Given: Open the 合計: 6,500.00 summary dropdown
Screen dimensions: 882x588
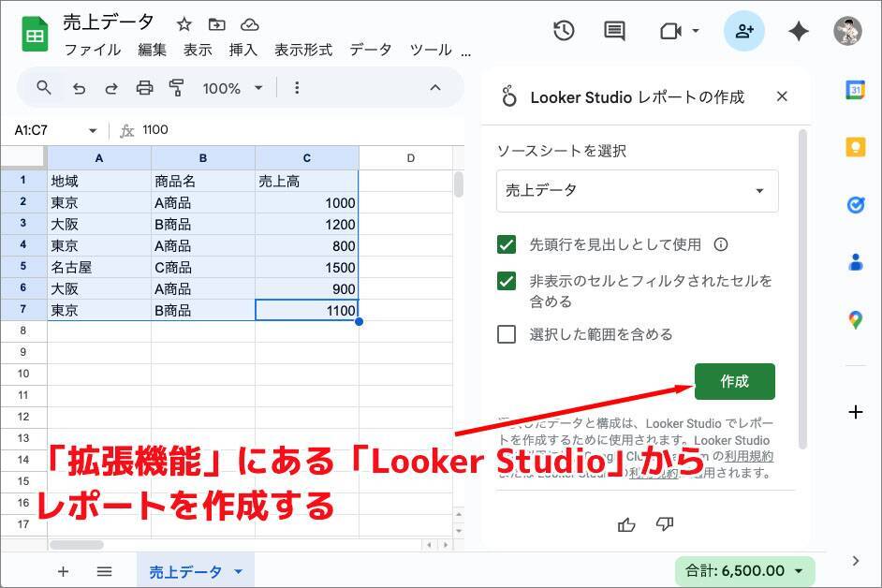Looking at the screenshot, I should (x=744, y=571).
